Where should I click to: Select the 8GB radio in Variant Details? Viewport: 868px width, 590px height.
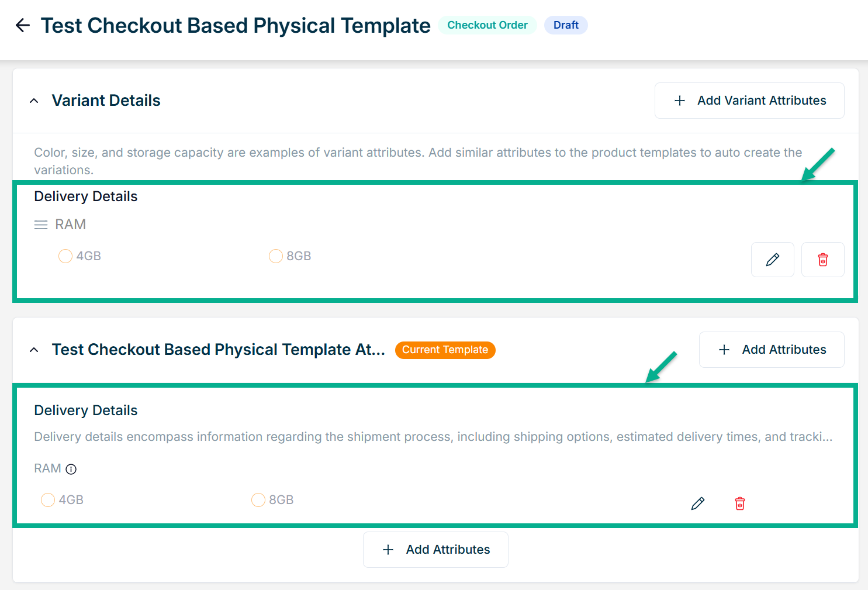tap(276, 256)
